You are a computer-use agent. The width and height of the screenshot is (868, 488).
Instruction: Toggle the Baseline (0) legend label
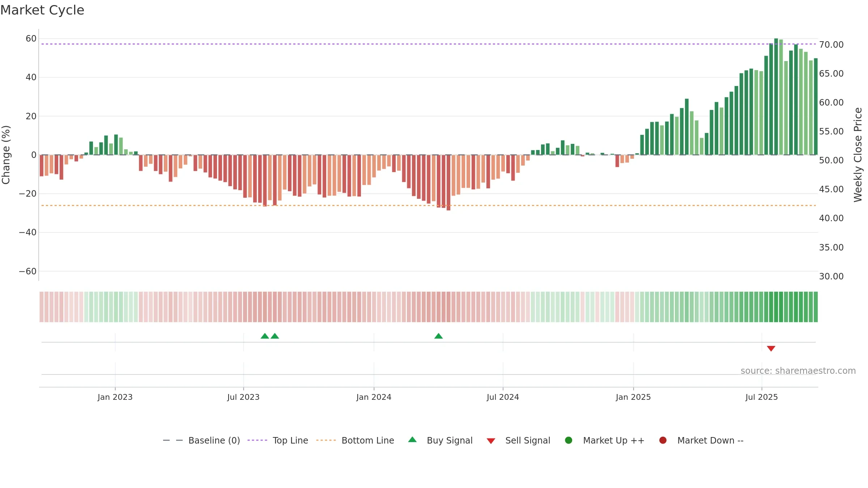tap(214, 440)
